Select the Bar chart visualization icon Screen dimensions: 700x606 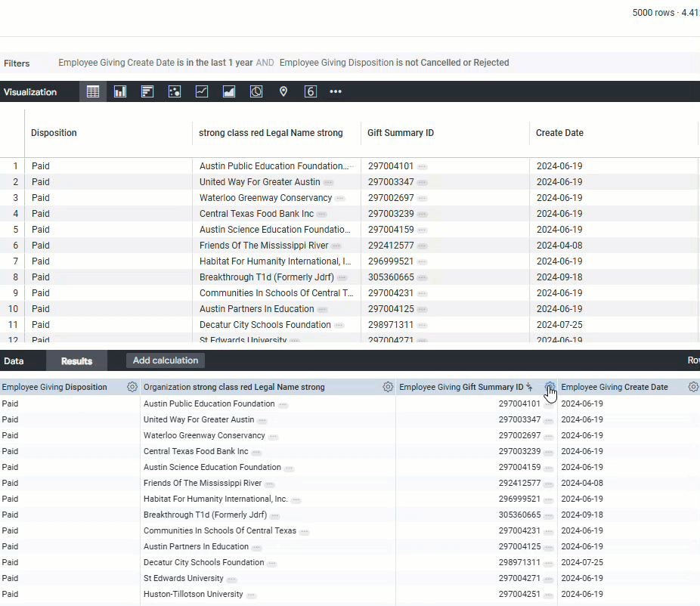coord(147,92)
